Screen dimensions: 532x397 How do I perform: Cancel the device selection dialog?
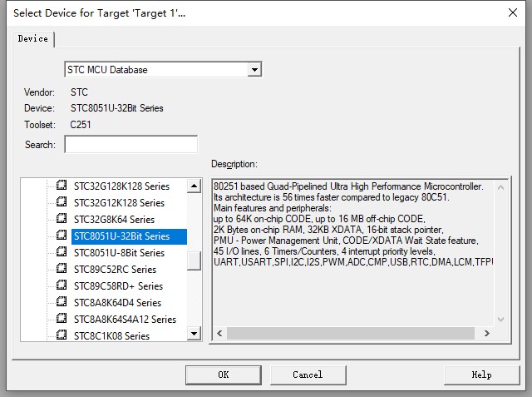pos(308,375)
